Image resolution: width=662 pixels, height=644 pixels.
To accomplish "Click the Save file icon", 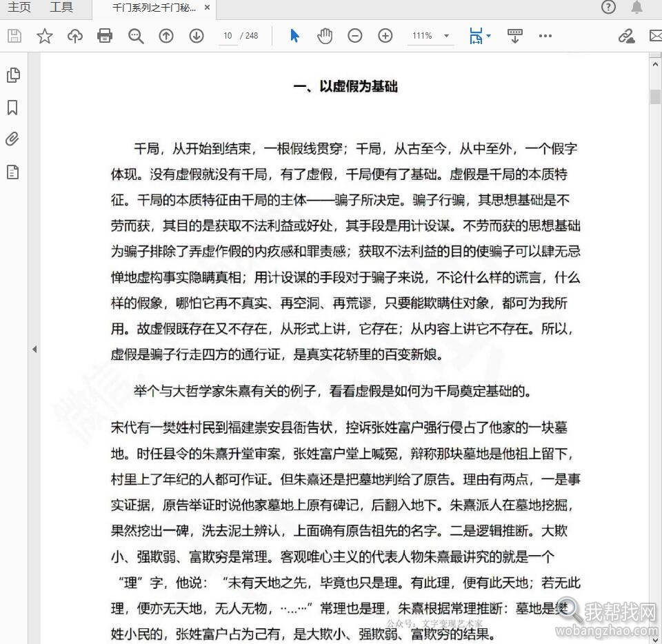I will click(x=14, y=36).
